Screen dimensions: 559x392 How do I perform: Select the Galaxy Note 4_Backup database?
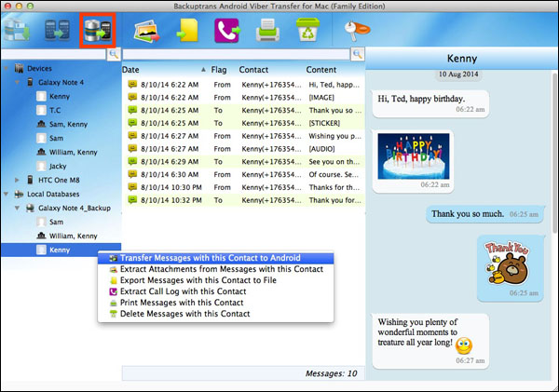coord(75,208)
